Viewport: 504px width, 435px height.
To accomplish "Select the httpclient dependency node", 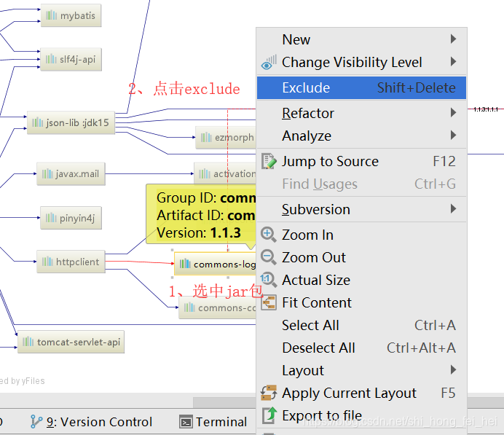I will [x=71, y=262].
